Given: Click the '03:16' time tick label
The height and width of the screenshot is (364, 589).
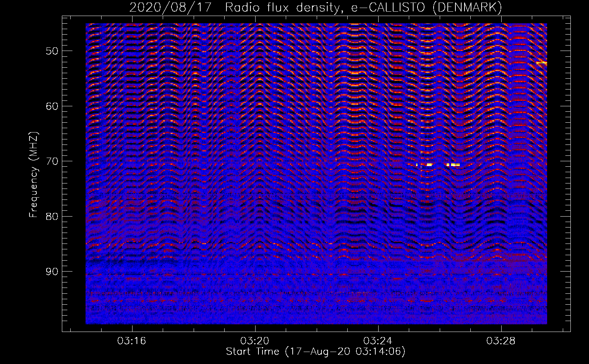Looking at the screenshot, I should click(x=132, y=341).
